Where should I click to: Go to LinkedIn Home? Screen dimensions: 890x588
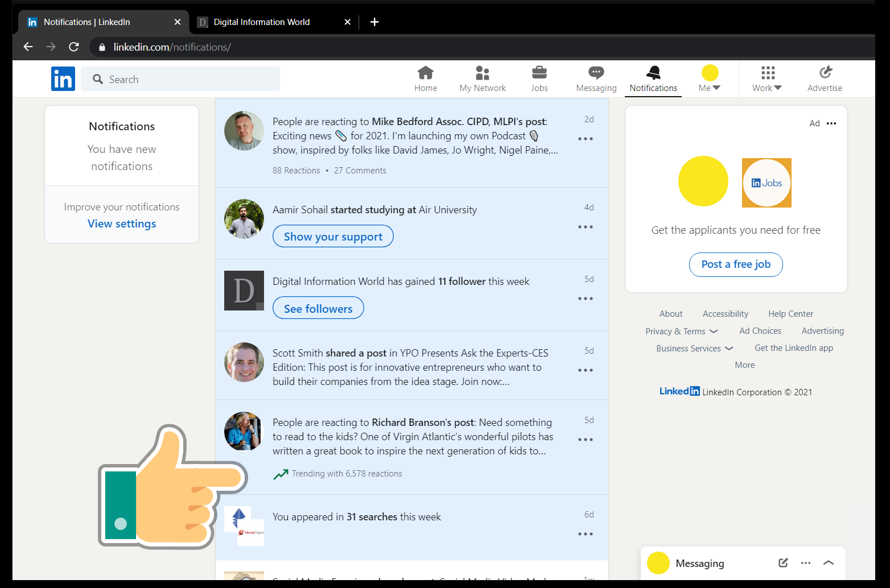426,78
